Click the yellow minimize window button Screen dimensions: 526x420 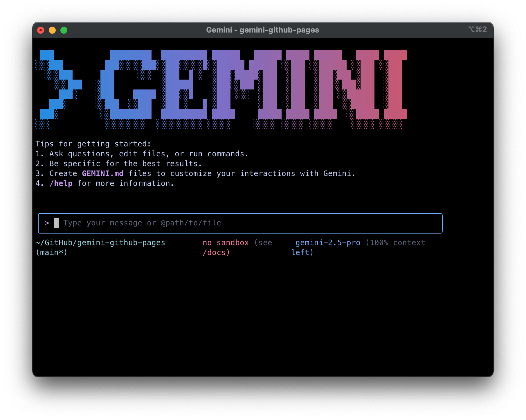coord(52,30)
